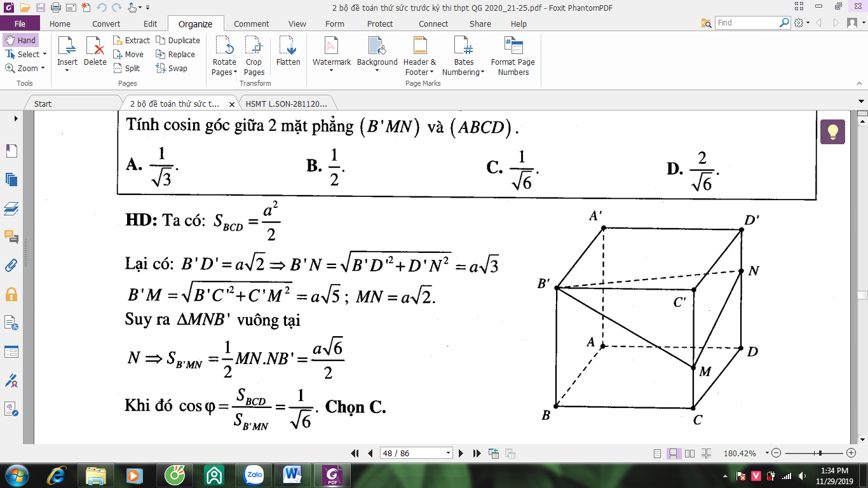Open the page number dropdown list

pyautogui.click(x=449, y=453)
